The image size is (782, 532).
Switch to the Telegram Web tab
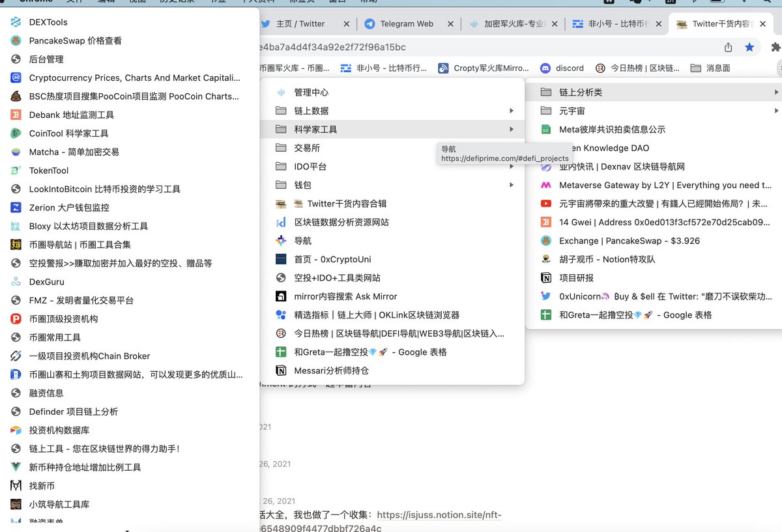[x=407, y=23]
